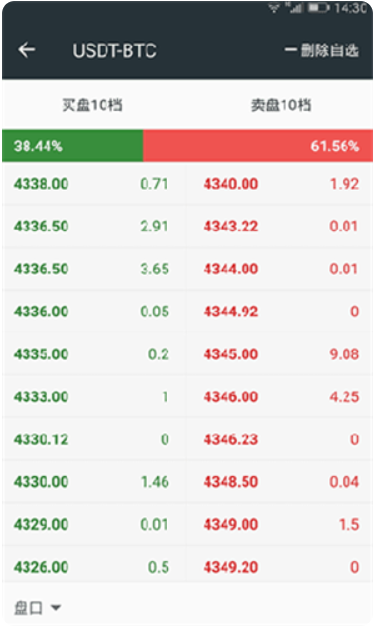Viewport: 378px width, 628px height.
Task: Tap the battery icon in status bar
Action: (318, 8)
